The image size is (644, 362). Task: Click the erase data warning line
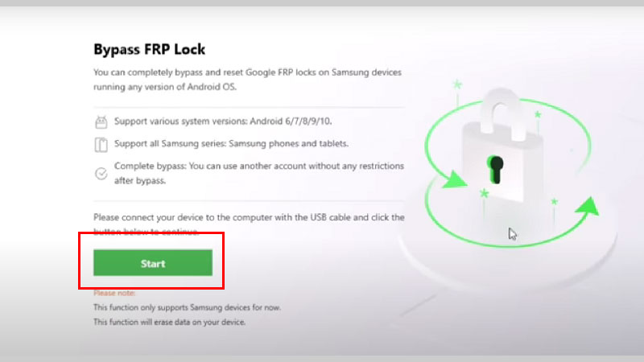(169, 323)
